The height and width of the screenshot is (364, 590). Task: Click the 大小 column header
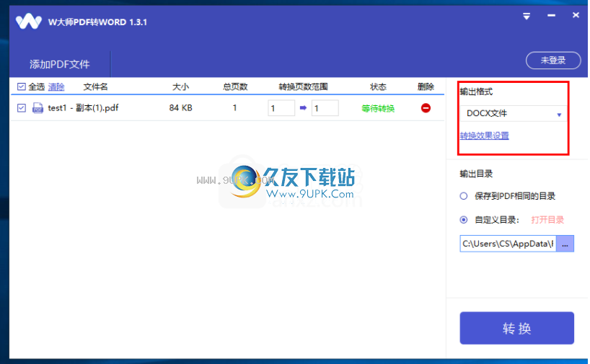[x=180, y=87]
